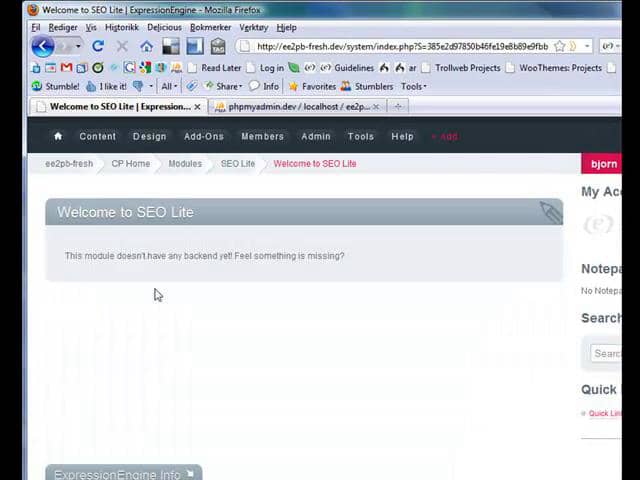
Task: Open the back/forward history dropdown arrow
Action: tap(78, 46)
